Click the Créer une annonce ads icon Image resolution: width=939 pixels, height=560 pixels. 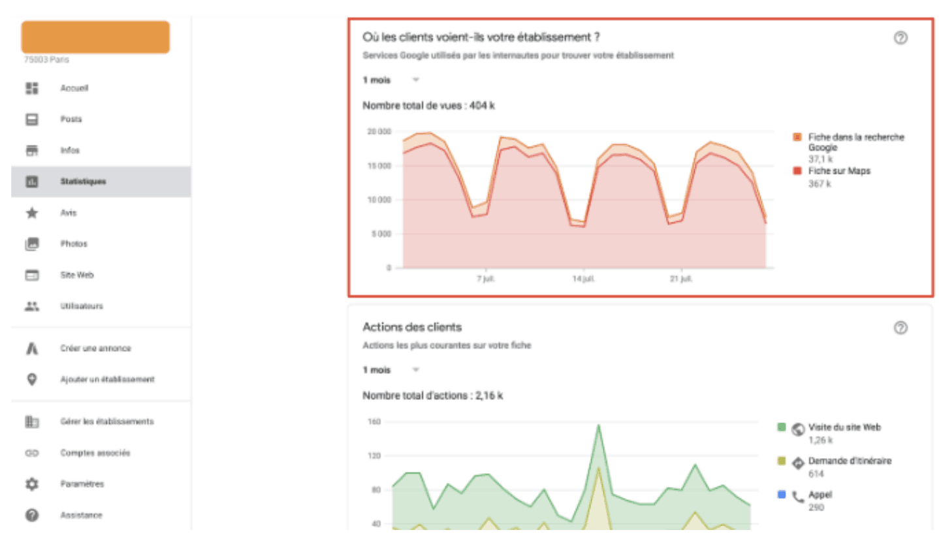pyautogui.click(x=32, y=349)
